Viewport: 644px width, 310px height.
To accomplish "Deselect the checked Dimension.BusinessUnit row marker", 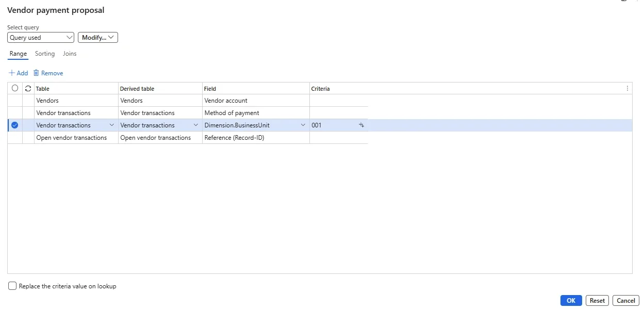I will (14, 125).
